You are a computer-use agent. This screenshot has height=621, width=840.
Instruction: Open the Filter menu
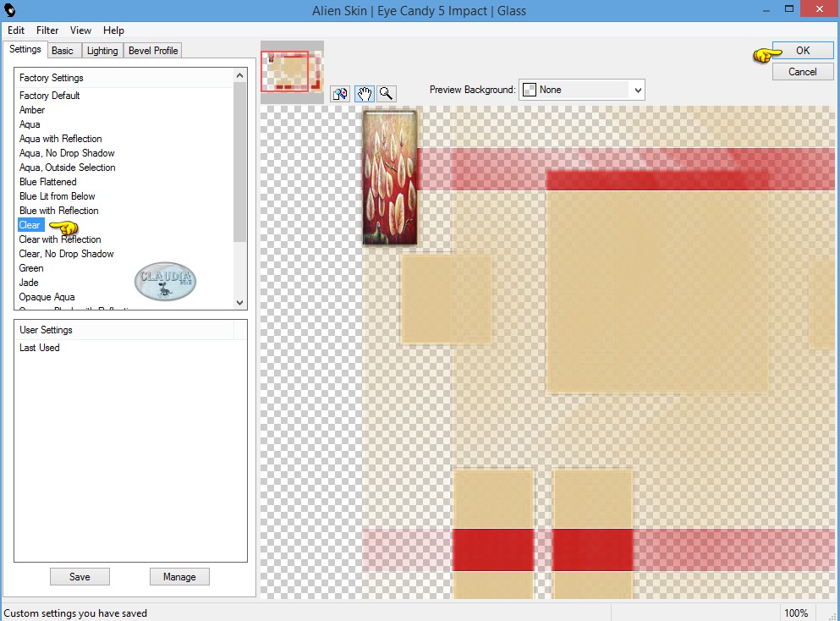(x=47, y=30)
